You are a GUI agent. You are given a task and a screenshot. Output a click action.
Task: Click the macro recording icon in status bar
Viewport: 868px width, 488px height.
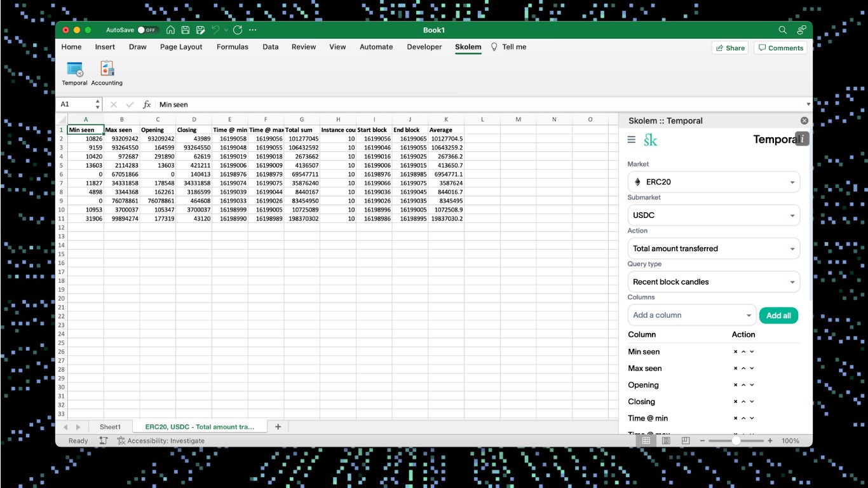click(104, 440)
